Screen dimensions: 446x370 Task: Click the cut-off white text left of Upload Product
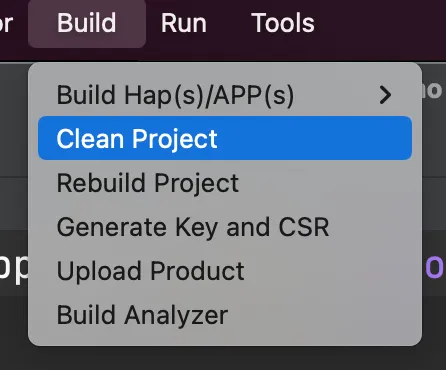click(x=14, y=268)
